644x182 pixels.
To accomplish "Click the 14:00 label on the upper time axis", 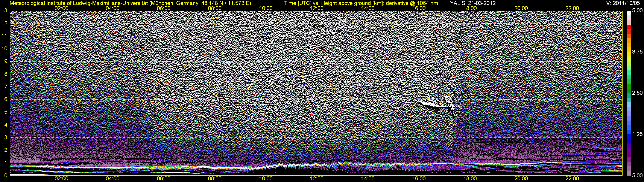I will tap(368, 8).
